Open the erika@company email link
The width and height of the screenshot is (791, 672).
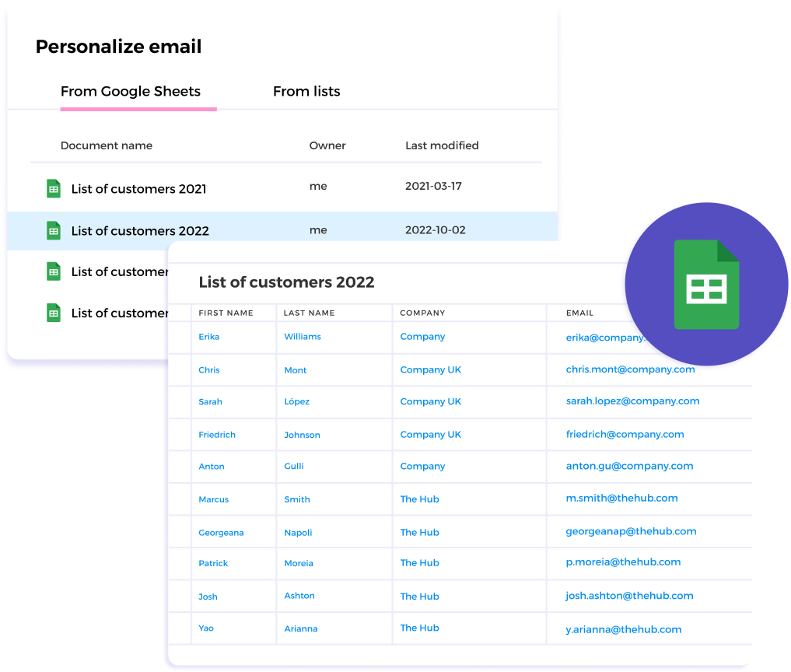[607, 337]
